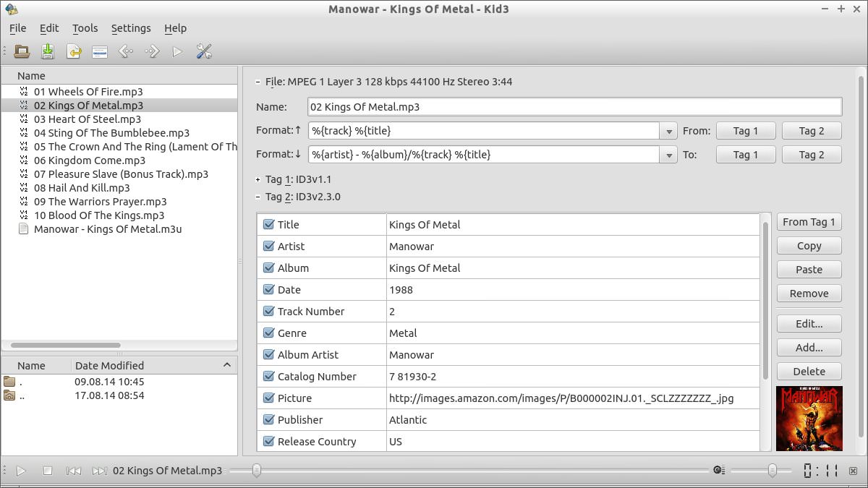Open the Settings menu
The height and width of the screenshot is (488, 868).
point(131,28)
